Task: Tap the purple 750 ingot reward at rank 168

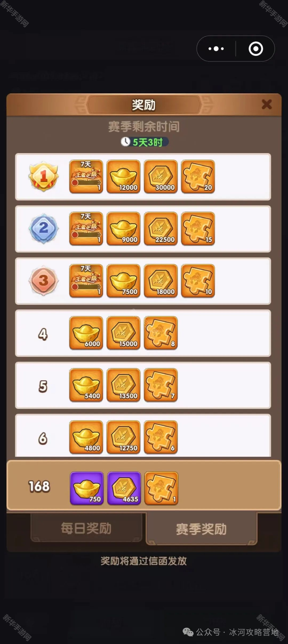Action: click(87, 488)
